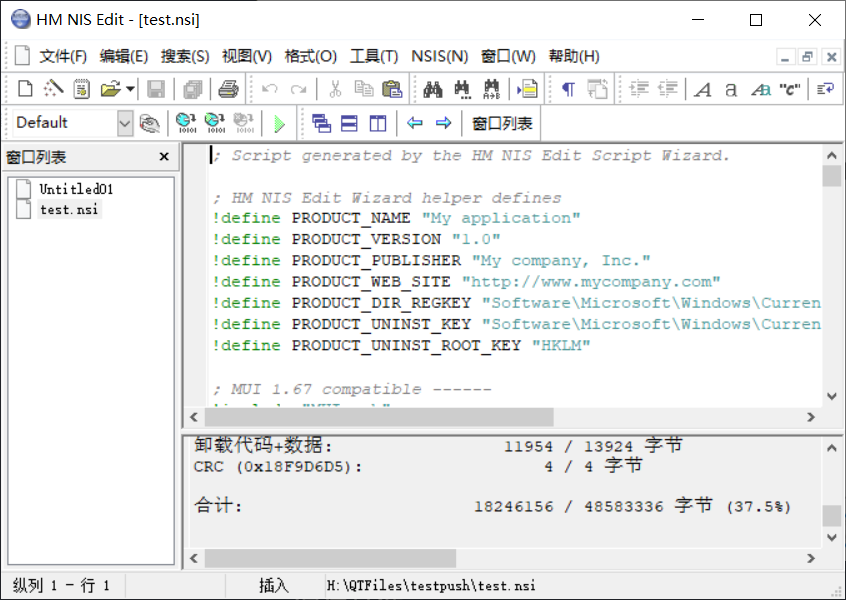Click the Print icon
The height and width of the screenshot is (600, 846).
pos(228,88)
